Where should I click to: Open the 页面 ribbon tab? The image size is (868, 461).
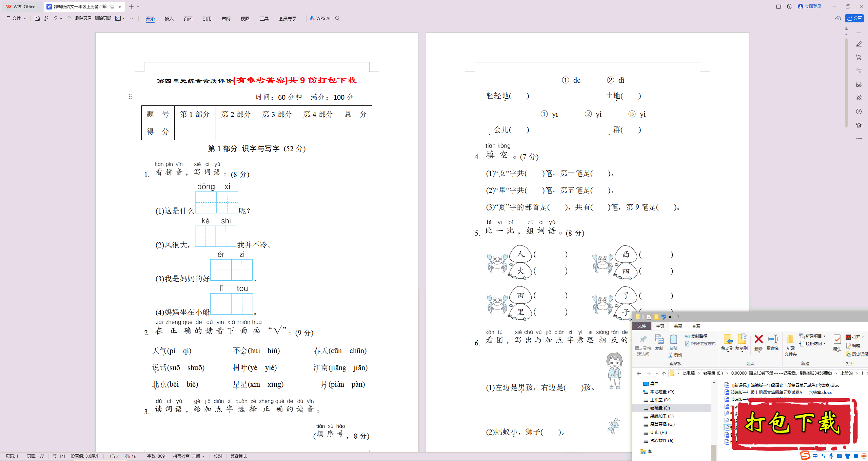188,19
